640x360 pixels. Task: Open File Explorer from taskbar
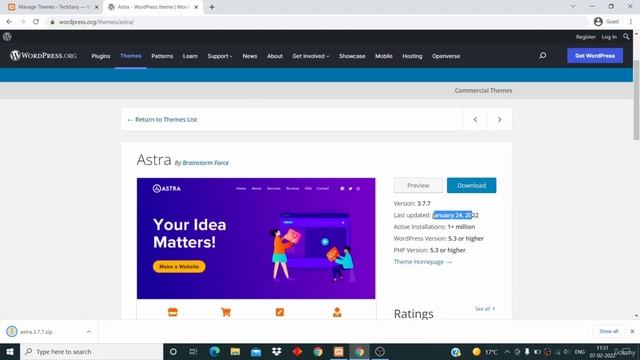[235, 351]
